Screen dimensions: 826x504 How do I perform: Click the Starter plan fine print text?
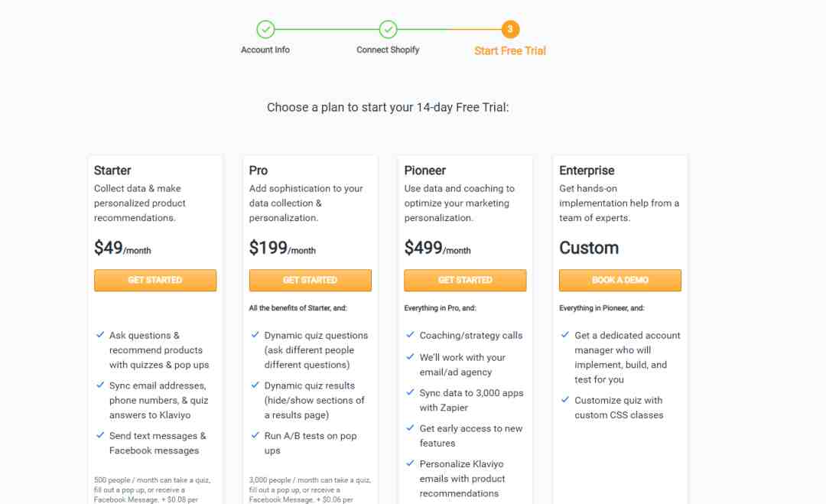click(153, 489)
